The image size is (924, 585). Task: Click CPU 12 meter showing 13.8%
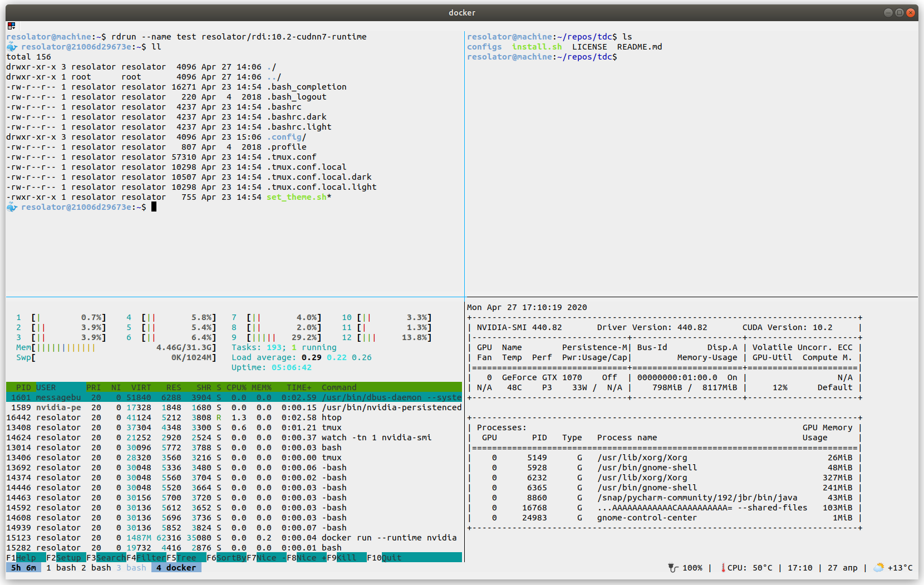pos(387,337)
